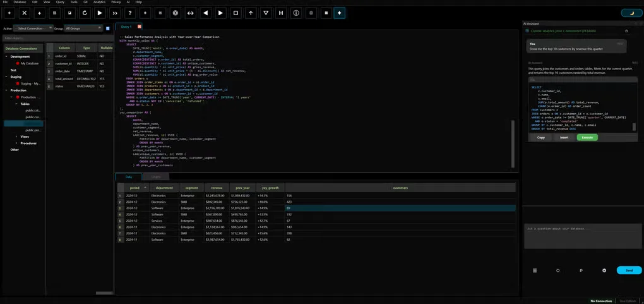
Task: Collapse the Development connection group
Action: tap(6, 56)
